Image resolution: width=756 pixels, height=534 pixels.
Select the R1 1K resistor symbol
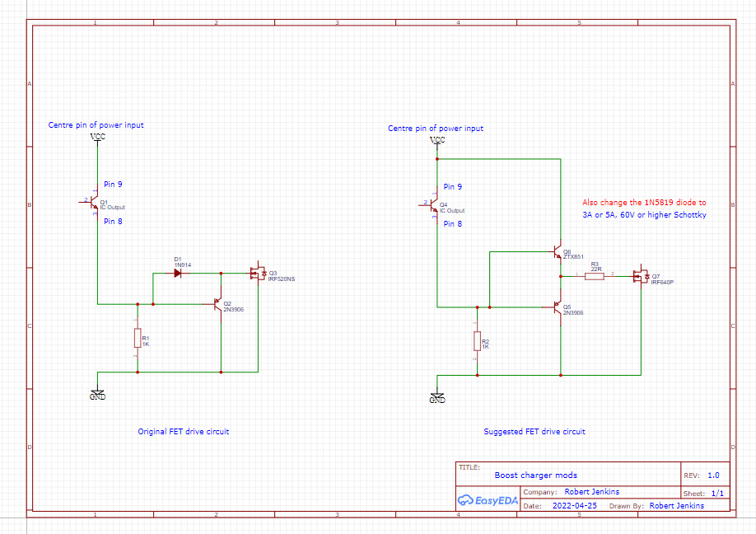point(138,338)
